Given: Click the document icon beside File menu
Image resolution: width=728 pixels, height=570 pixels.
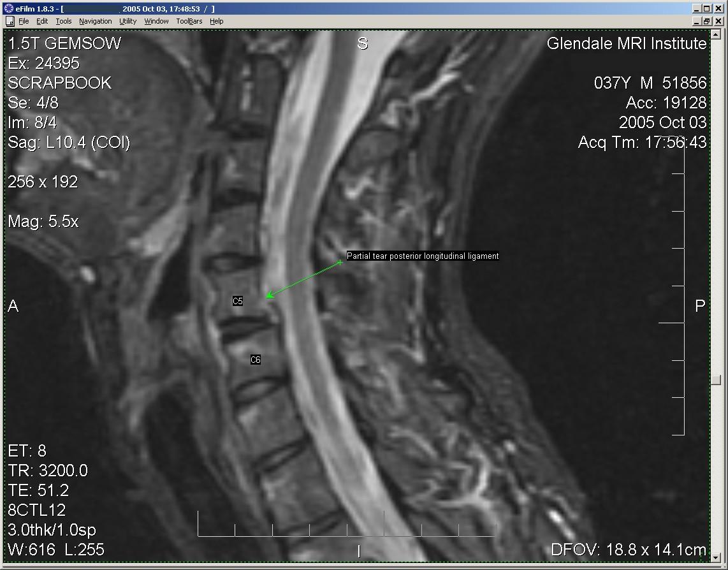Looking at the screenshot, I should coord(10,21).
